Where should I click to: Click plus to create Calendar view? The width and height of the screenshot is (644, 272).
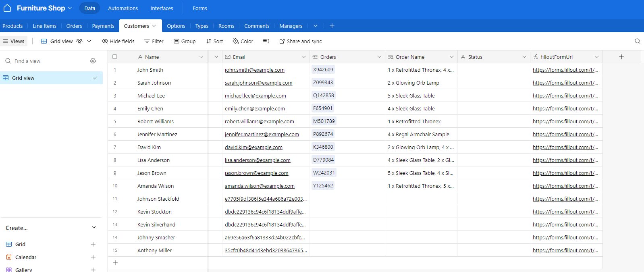tap(93, 257)
